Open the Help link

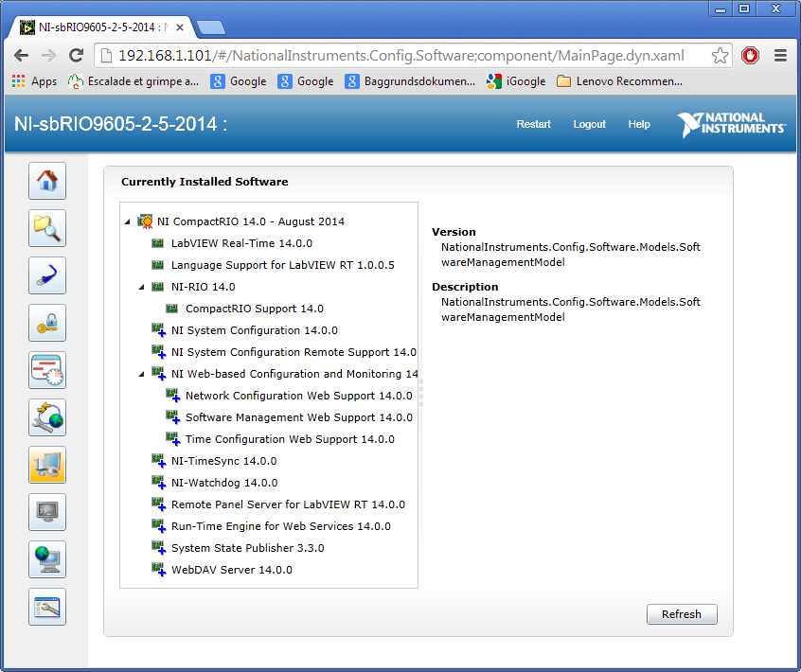pyautogui.click(x=639, y=124)
